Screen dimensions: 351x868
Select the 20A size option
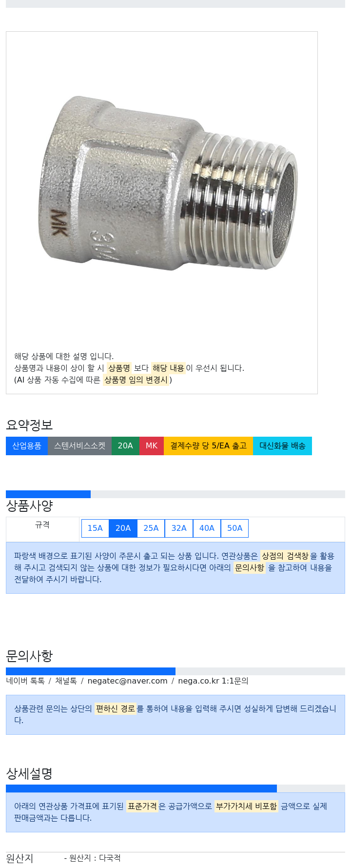click(x=123, y=528)
